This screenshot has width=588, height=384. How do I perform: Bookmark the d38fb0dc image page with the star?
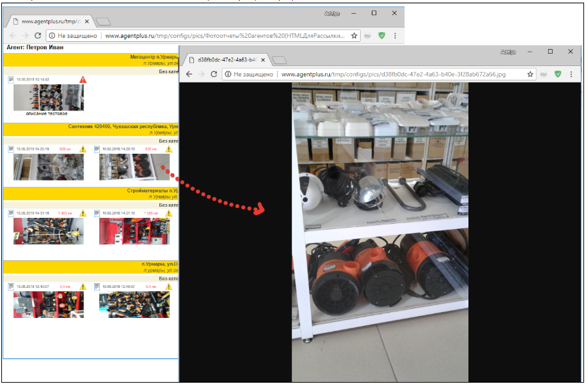tap(531, 75)
